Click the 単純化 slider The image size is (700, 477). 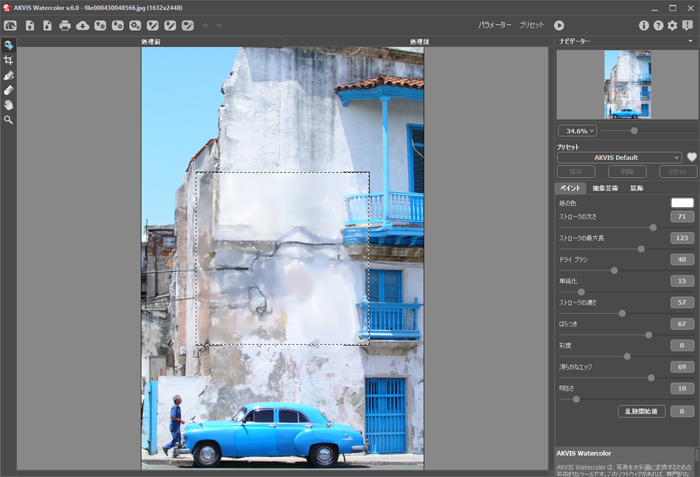625,292
